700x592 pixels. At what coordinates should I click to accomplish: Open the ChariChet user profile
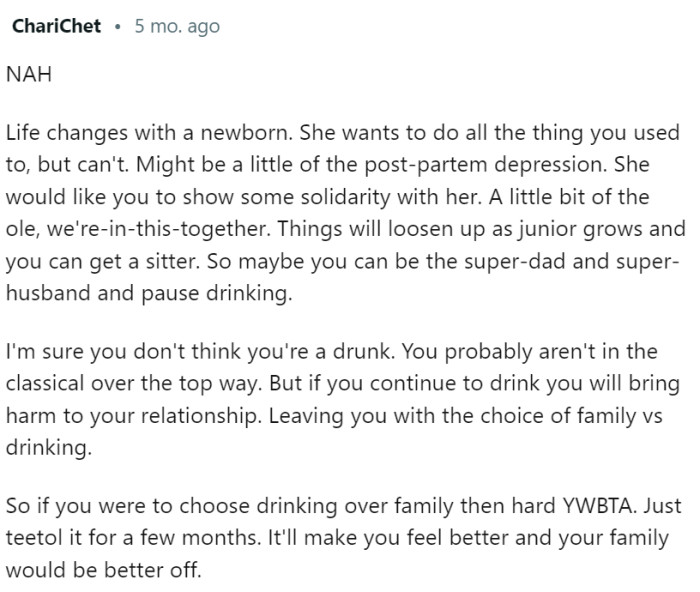pyautogui.click(x=56, y=26)
